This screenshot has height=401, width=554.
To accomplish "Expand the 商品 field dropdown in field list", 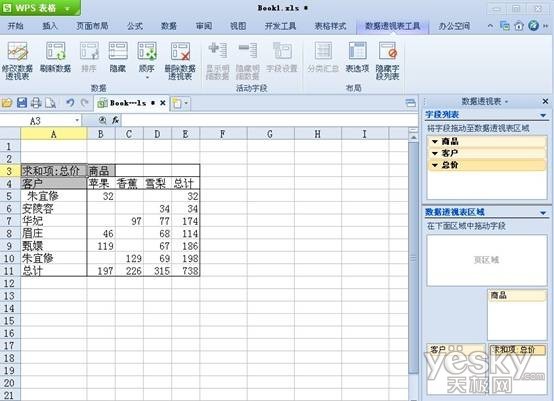I will point(435,142).
